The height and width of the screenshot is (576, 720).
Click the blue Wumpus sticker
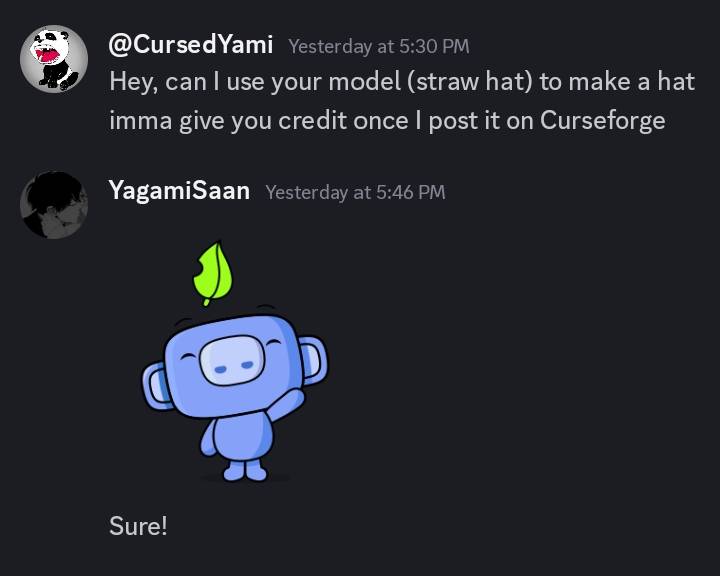pyautogui.click(x=235, y=361)
